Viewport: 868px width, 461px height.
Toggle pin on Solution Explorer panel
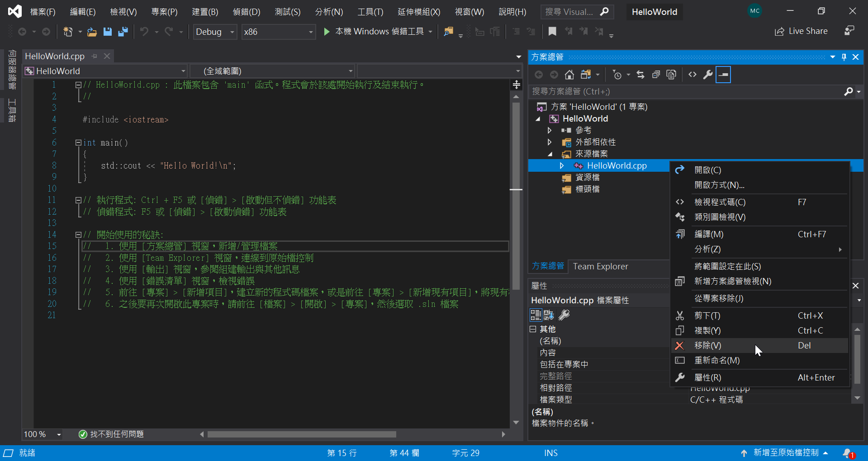click(x=844, y=57)
